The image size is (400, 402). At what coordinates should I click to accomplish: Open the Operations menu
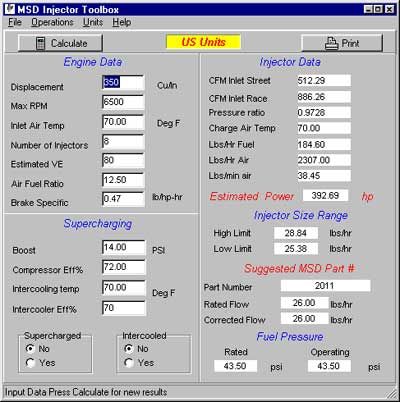click(x=52, y=22)
